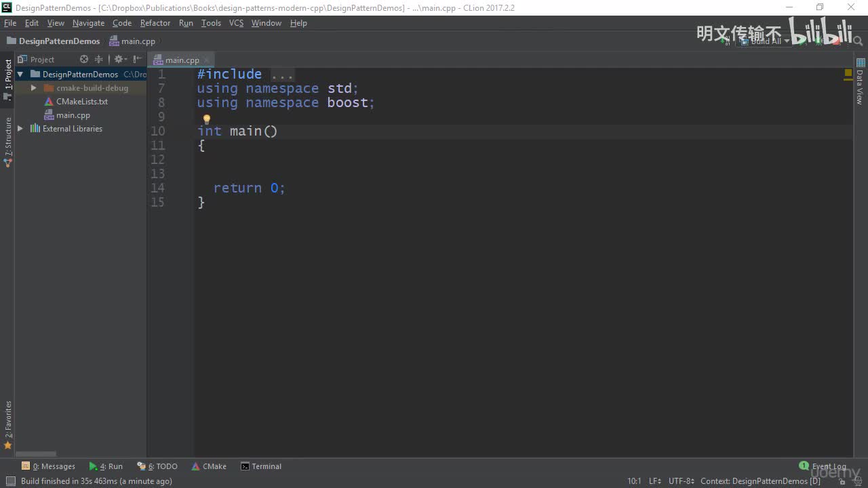This screenshot has width=868, height=488.
Task: Select External Libraries in project tree
Action: click(66, 129)
